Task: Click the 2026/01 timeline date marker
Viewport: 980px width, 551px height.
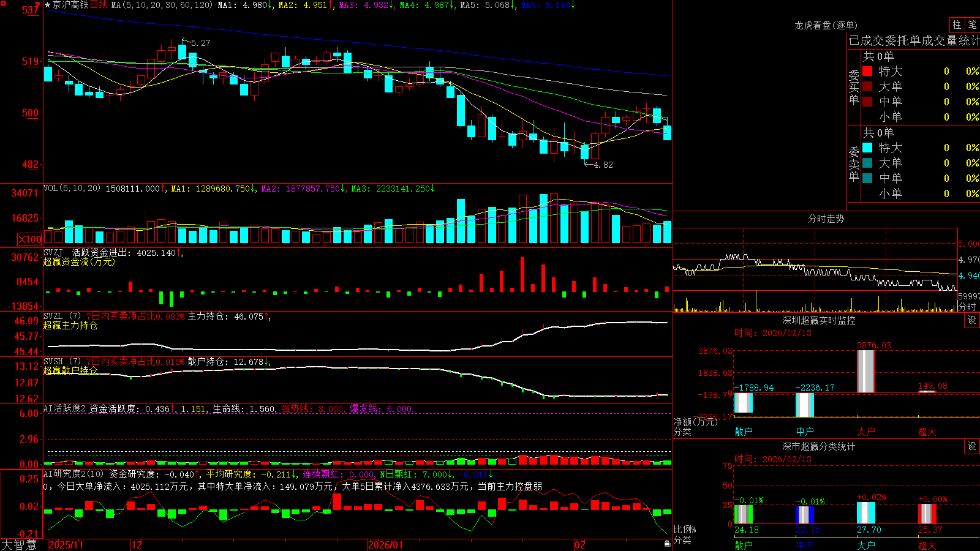Action: click(x=385, y=545)
